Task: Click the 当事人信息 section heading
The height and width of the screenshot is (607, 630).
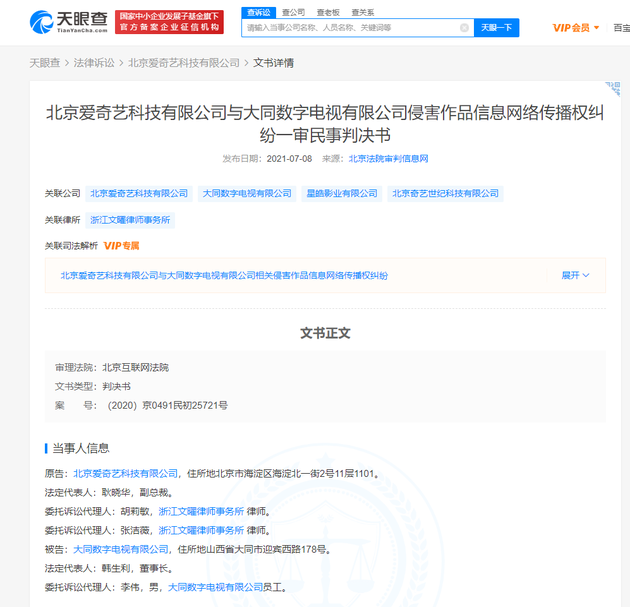Action: pos(81,449)
